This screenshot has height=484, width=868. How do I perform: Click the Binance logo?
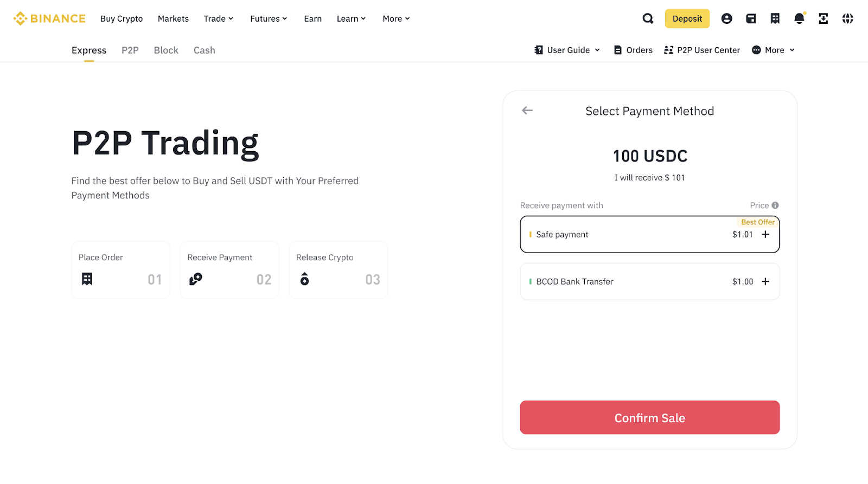click(49, 18)
